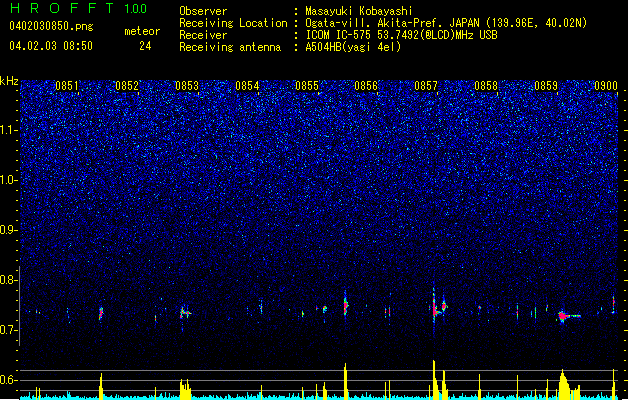
Task: Click the 0900 time marker
Action: pos(606,86)
